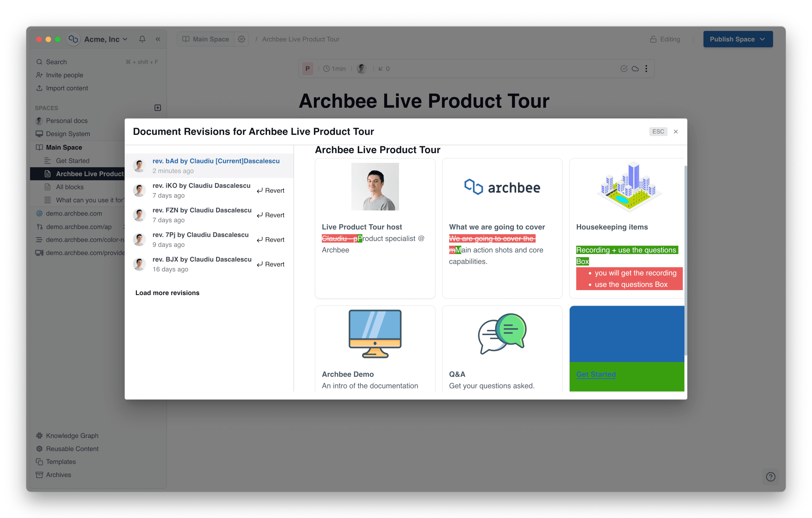The image size is (812, 518).
Task: Click the document checkmark status icon
Action: click(624, 69)
